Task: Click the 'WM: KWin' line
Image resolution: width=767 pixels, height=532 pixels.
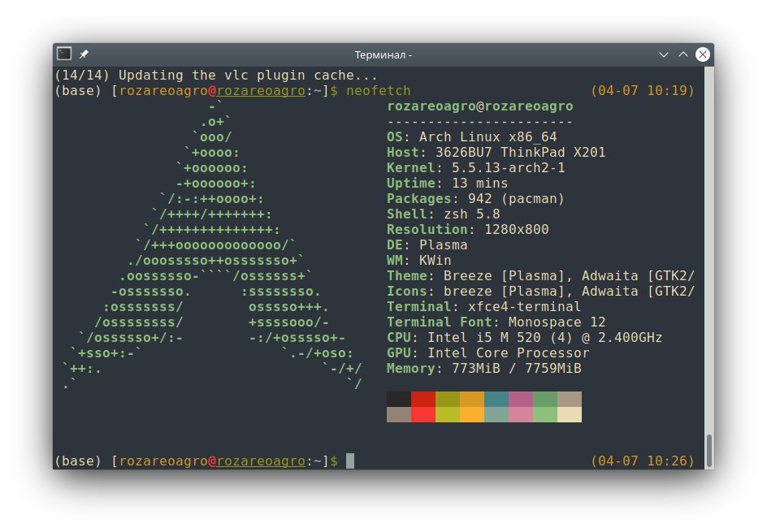Action: pos(418,261)
